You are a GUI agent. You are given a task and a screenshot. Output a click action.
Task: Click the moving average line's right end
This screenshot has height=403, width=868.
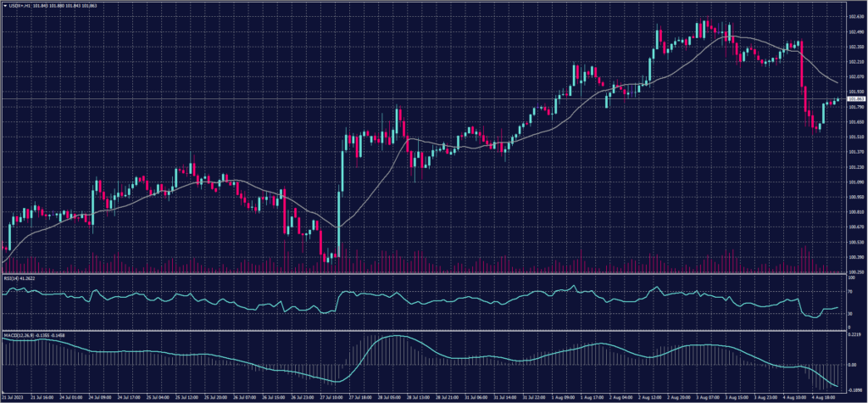[x=837, y=82]
